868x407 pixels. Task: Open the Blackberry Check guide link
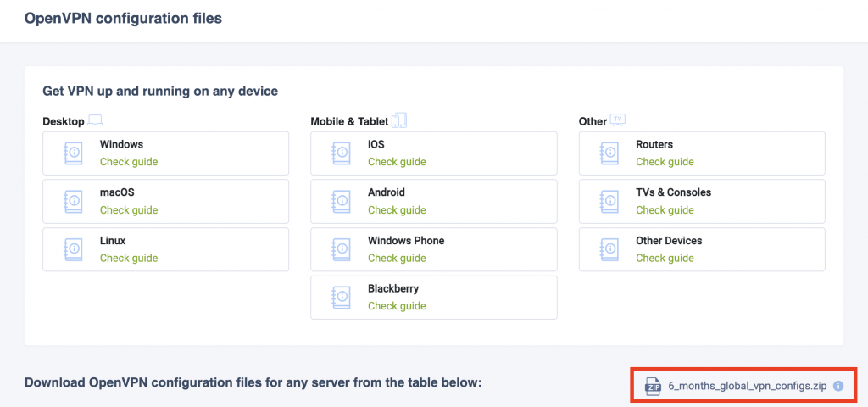point(397,306)
